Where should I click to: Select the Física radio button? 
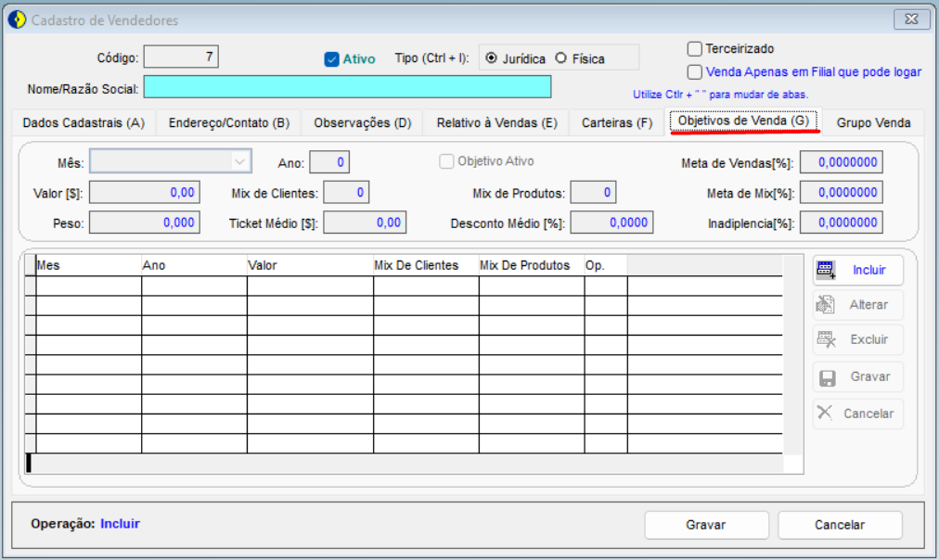(561, 58)
